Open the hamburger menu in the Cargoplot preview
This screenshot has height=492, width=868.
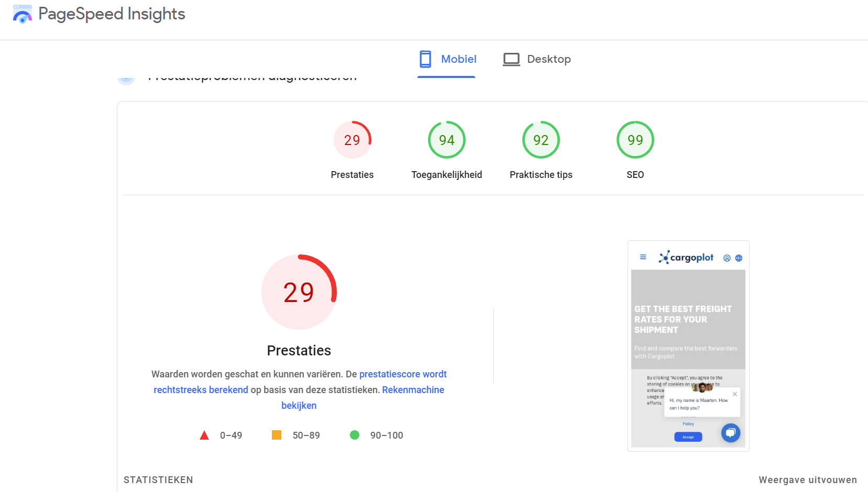pyautogui.click(x=643, y=257)
